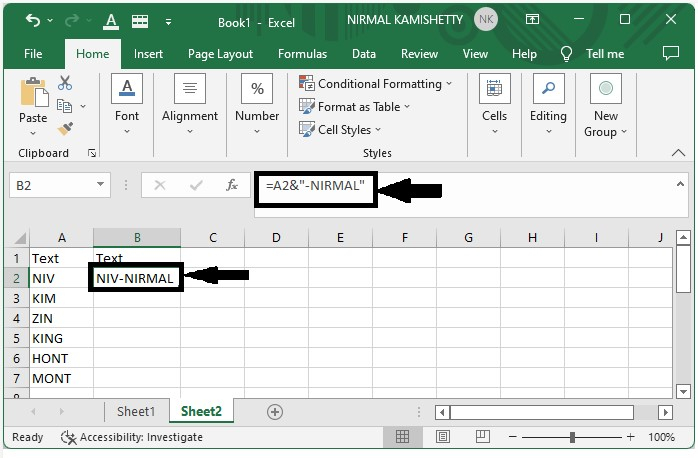Click Accessibility: Investigate in status bar

132,437
